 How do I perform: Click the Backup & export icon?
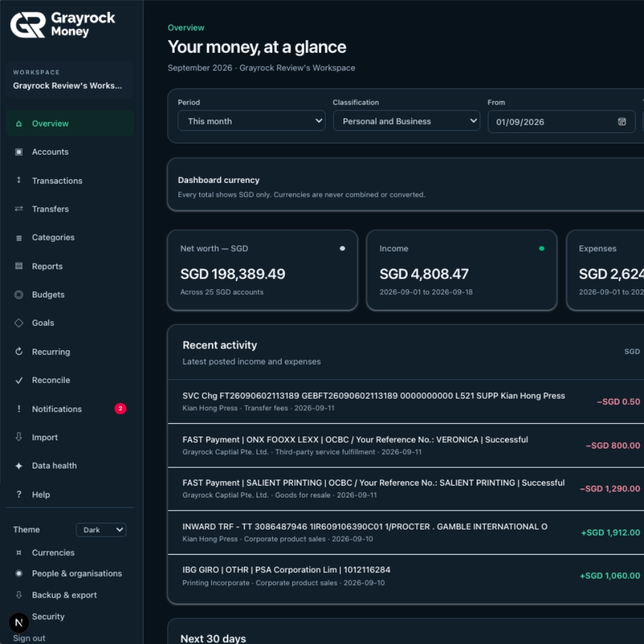(18, 595)
